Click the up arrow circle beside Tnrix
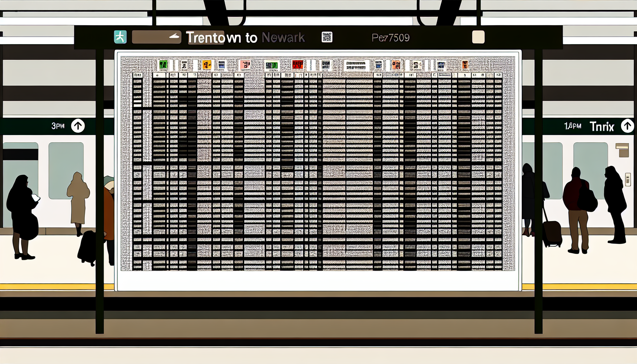Image resolution: width=637 pixels, height=364 pixels. [627, 126]
